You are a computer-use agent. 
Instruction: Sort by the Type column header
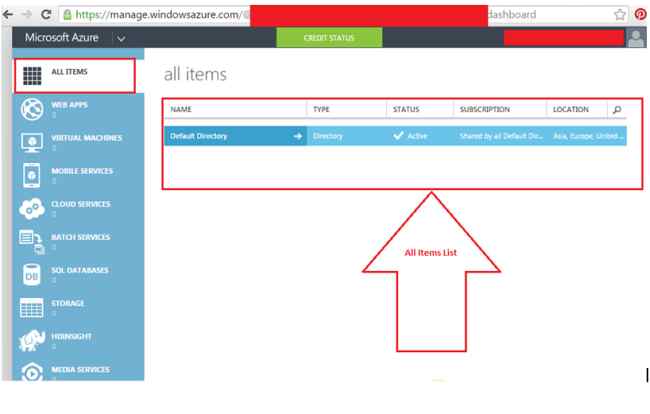(x=321, y=109)
